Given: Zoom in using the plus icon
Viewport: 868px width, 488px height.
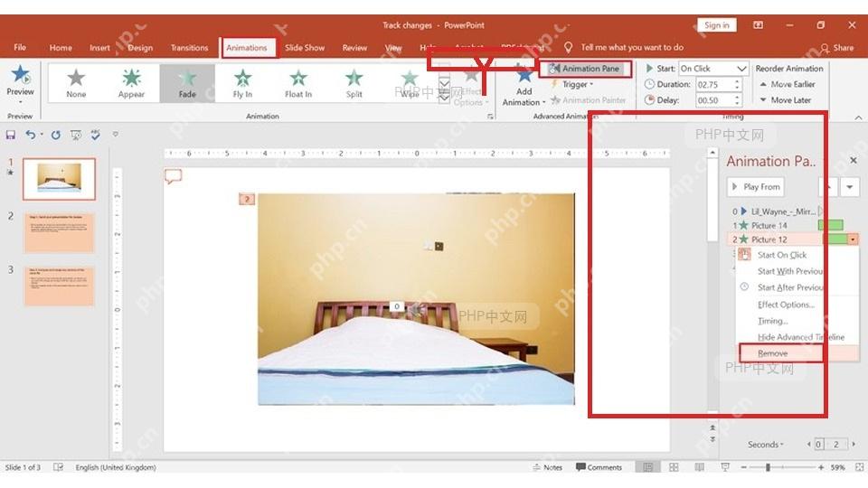Looking at the screenshot, I should [x=821, y=467].
